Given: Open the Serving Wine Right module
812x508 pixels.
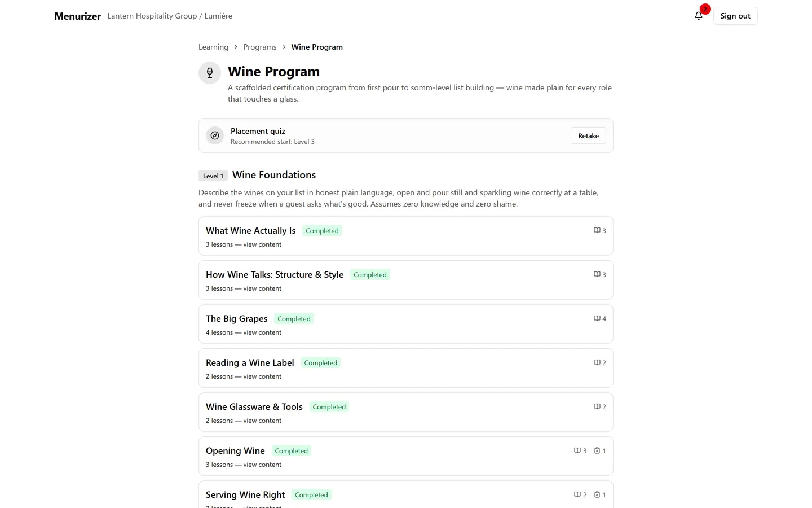Looking at the screenshot, I should click(406, 494).
